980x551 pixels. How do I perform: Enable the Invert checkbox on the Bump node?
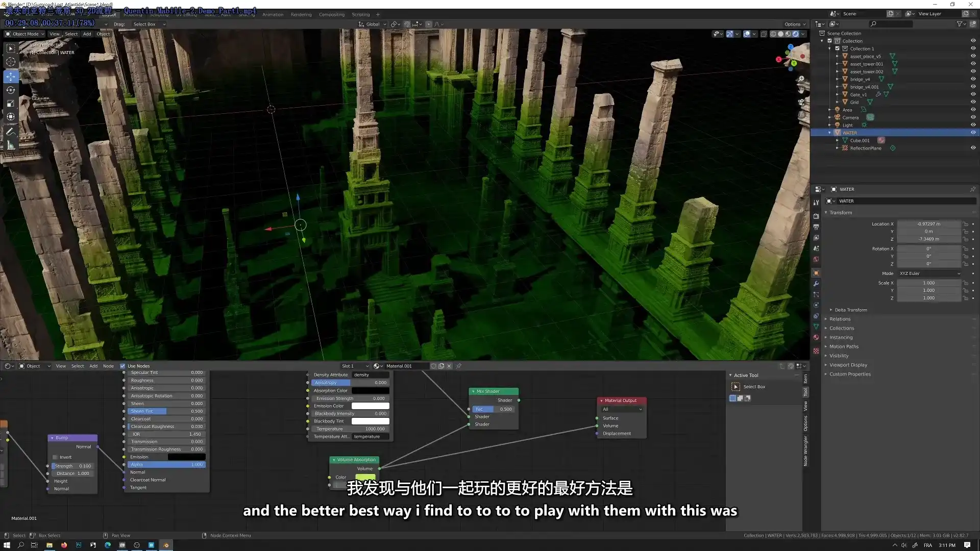coord(56,457)
